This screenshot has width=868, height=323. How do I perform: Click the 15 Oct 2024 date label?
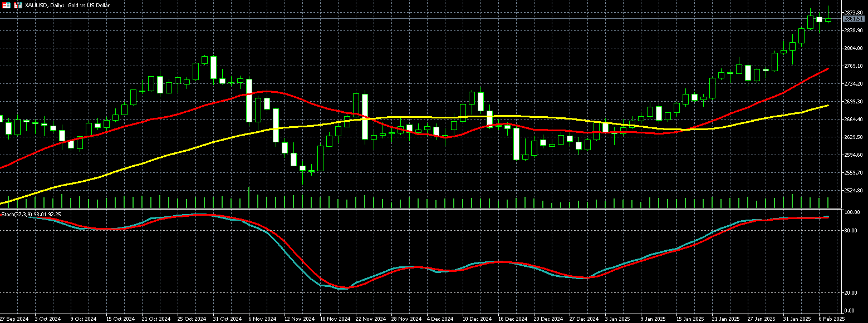pos(120,319)
